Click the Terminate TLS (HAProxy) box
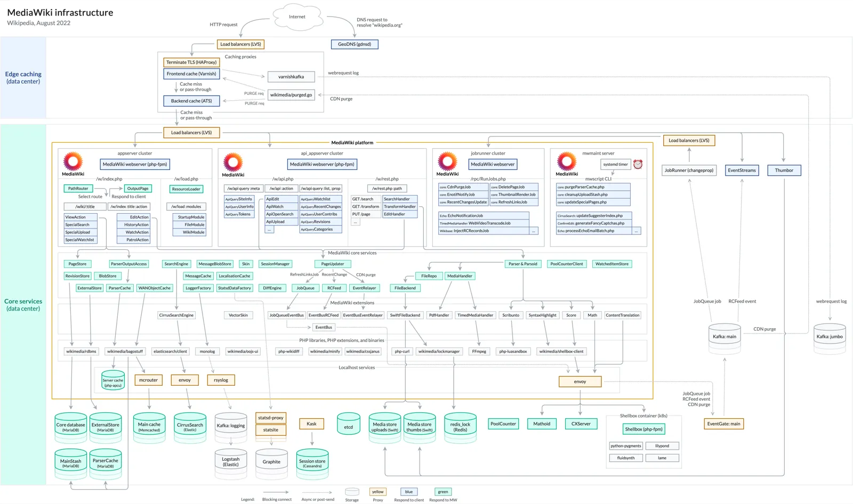Screen dimensions: 853x504 click(x=191, y=62)
